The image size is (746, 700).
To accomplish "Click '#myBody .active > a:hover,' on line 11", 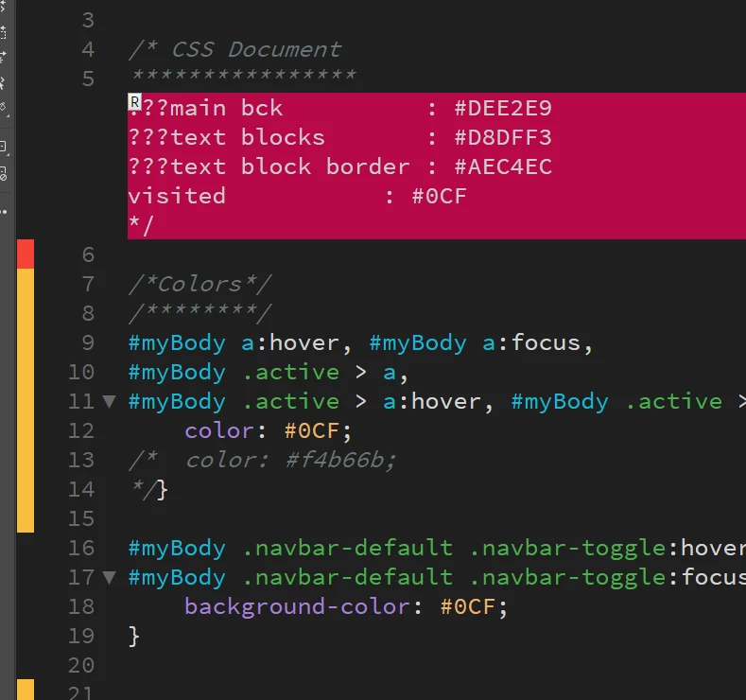I will click(311, 402).
